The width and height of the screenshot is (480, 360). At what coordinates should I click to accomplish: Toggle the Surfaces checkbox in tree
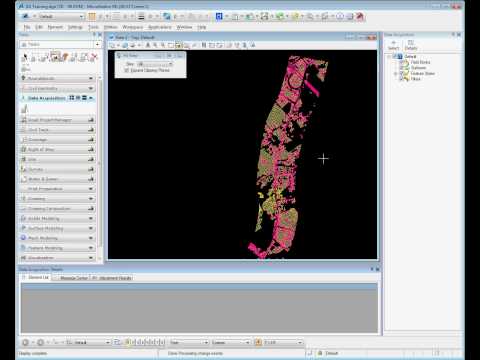(402, 68)
